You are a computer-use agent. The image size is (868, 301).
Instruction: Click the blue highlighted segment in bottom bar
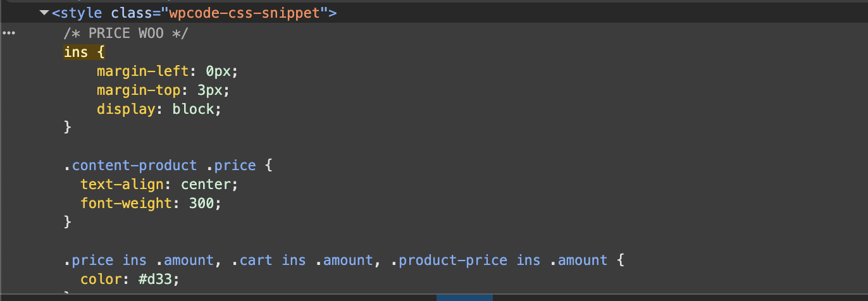coord(464,297)
